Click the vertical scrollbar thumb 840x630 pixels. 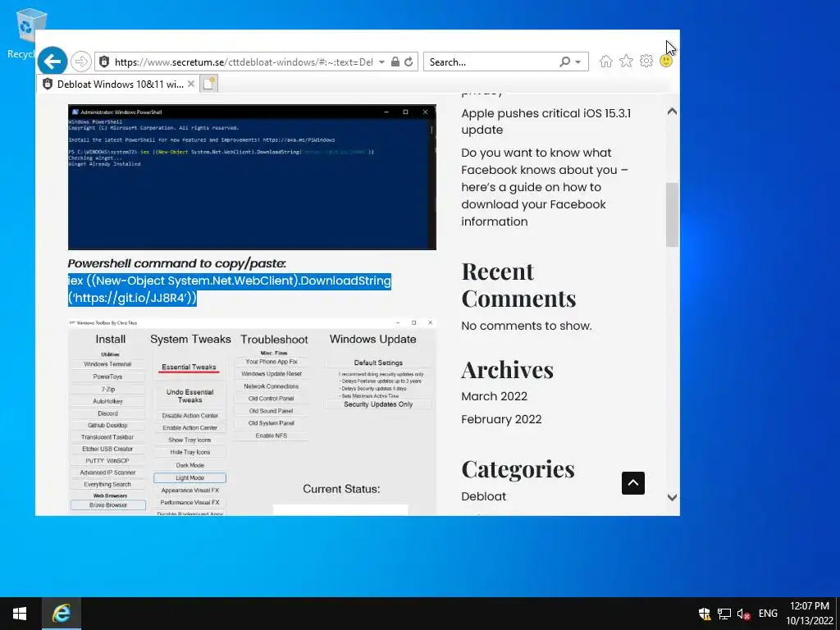pyautogui.click(x=672, y=215)
